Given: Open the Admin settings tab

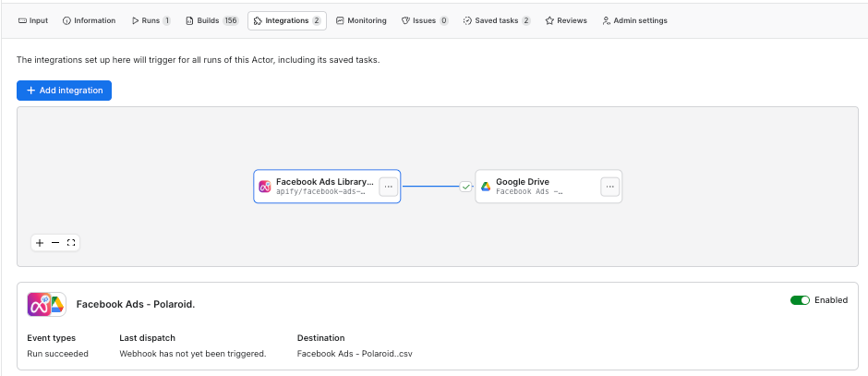Looking at the screenshot, I should 634,20.
